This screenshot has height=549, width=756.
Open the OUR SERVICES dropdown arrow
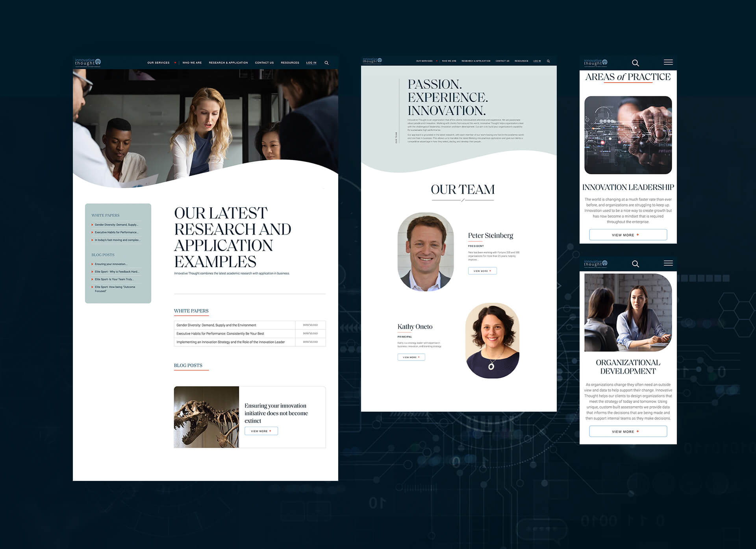[175, 63]
